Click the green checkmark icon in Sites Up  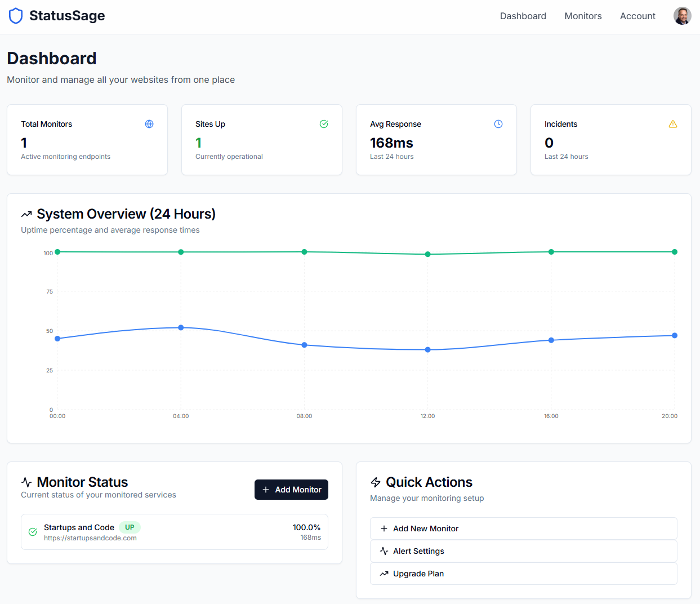(324, 124)
